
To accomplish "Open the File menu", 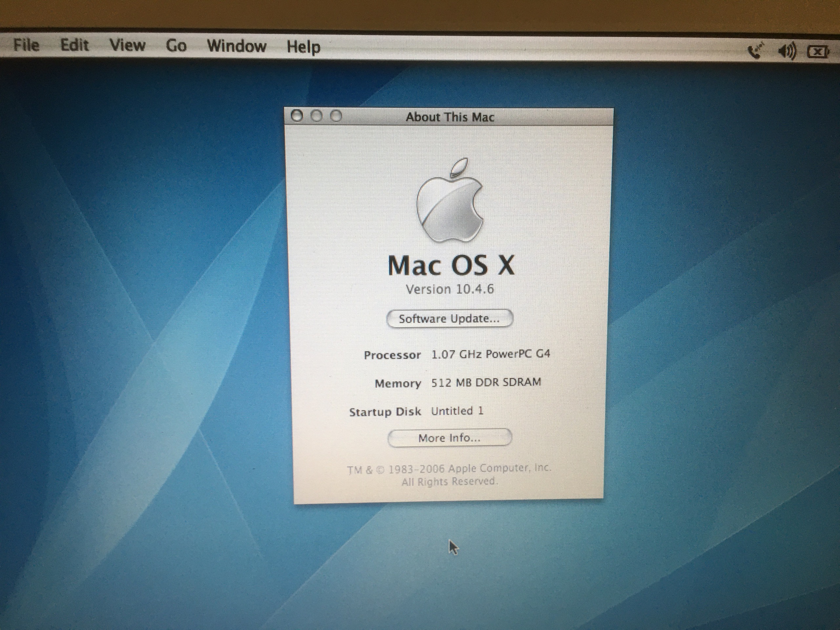I will [26, 45].
